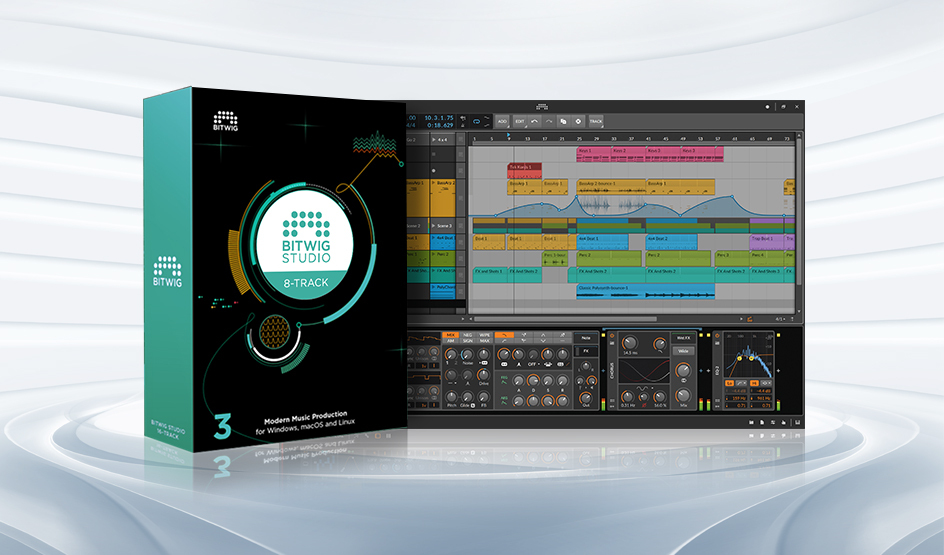Click the FB knob
This screenshot has height=555, width=944.
[x=483, y=397]
